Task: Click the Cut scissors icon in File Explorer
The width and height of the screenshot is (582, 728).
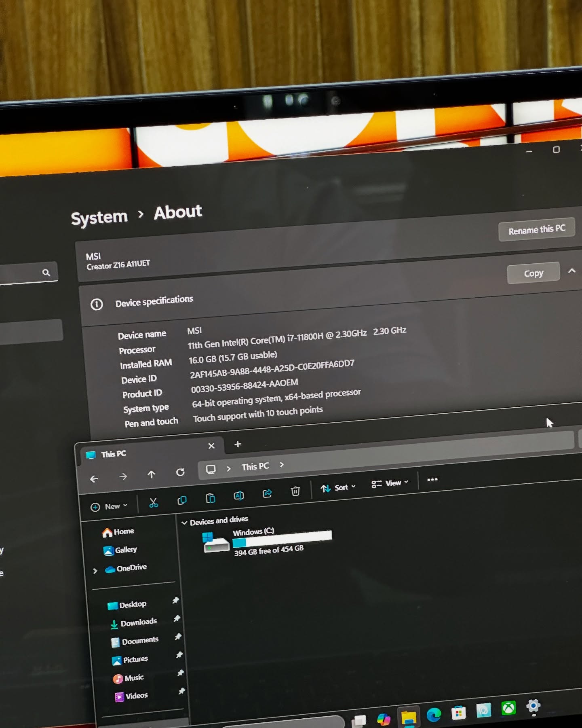Action: pyautogui.click(x=153, y=503)
